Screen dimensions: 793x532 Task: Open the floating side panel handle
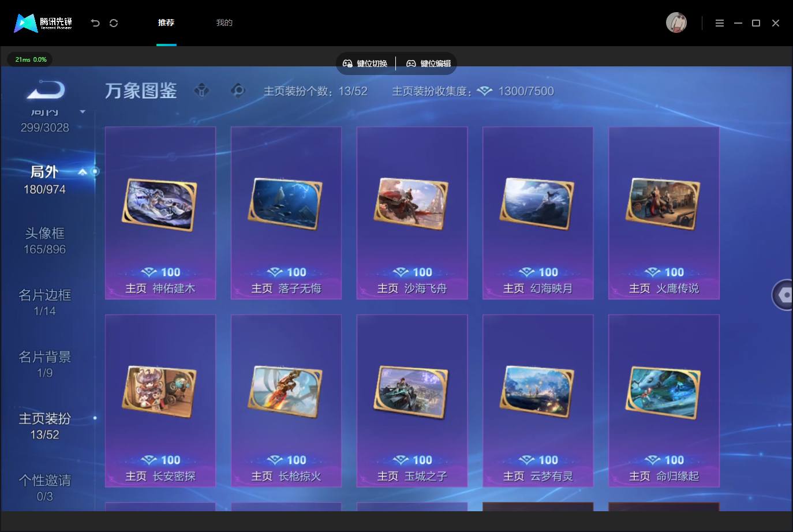tap(783, 295)
